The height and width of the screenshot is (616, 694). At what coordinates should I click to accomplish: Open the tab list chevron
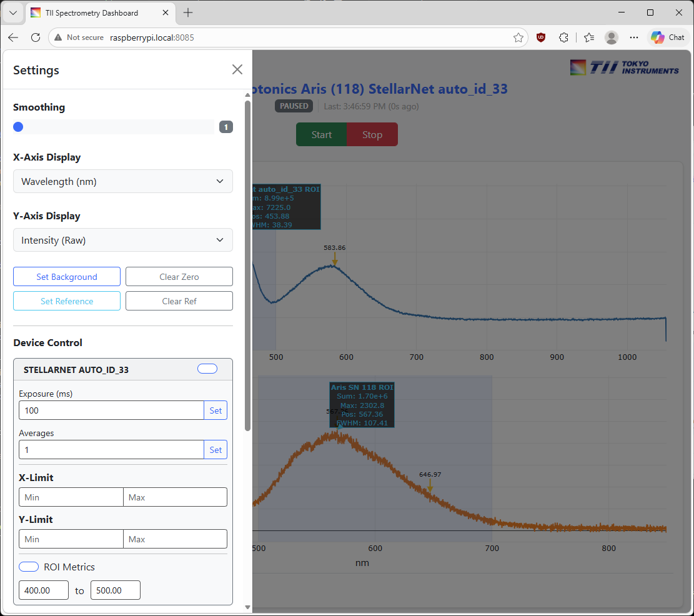[x=12, y=12]
